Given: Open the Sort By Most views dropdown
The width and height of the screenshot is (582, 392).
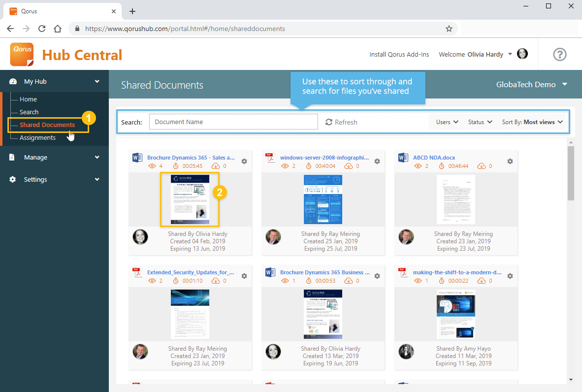Looking at the screenshot, I should coord(533,122).
